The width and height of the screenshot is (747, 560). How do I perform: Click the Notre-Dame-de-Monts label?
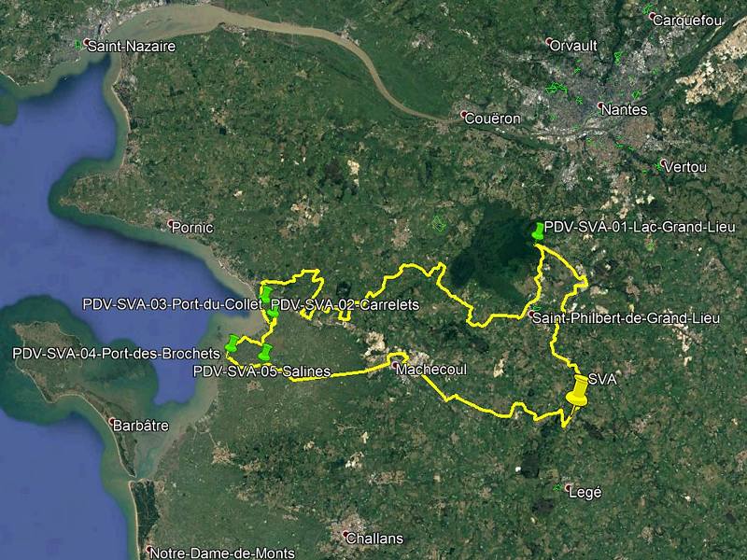coord(222,553)
